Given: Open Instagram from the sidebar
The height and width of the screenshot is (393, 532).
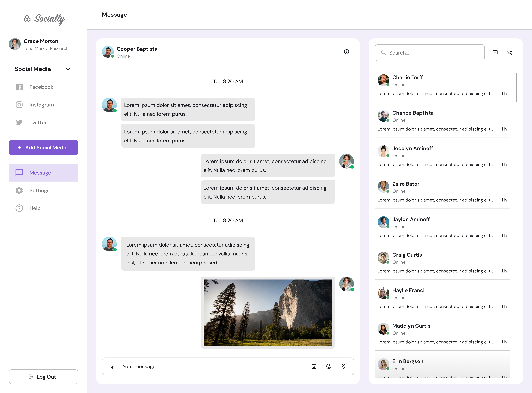Looking at the screenshot, I should (x=42, y=105).
